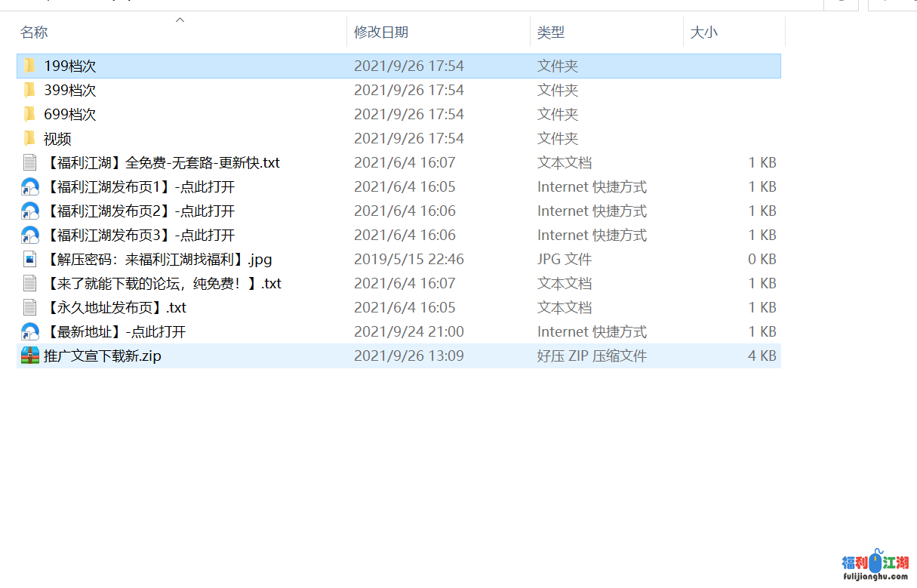917x588 pixels.
Task: Sort files by 名称 column header
Action: (x=34, y=32)
